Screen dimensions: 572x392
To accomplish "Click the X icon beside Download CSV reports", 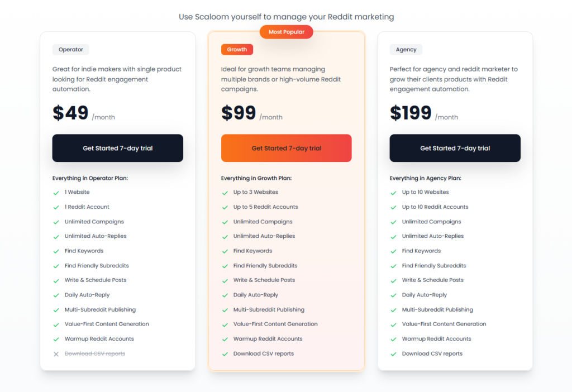I will pyautogui.click(x=56, y=354).
